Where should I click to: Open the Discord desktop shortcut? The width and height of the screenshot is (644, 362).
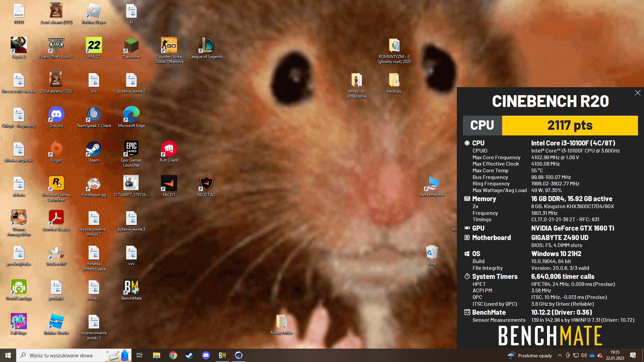tap(56, 117)
